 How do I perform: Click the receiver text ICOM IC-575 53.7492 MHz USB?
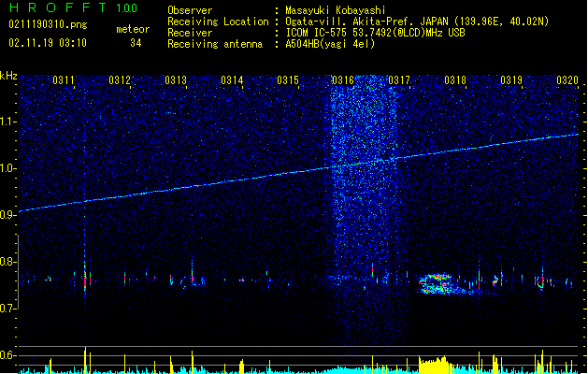[x=376, y=33]
